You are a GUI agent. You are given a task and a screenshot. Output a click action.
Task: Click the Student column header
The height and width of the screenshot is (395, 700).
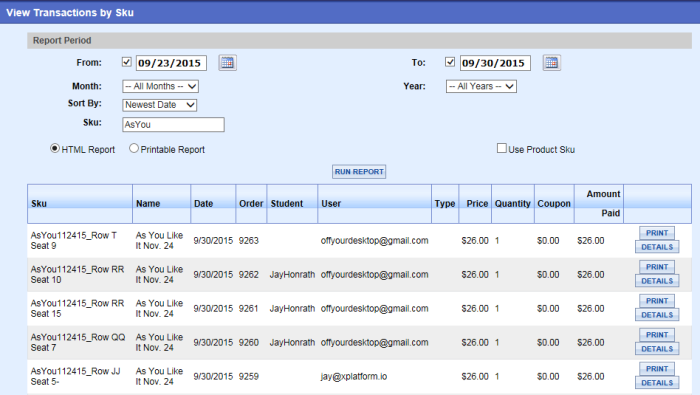tap(292, 204)
